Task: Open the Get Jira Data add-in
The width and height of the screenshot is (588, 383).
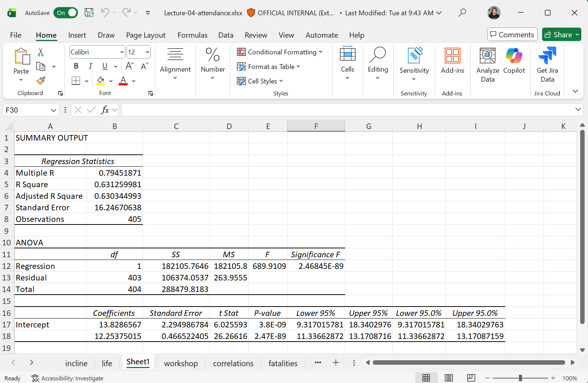Action: [x=547, y=65]
